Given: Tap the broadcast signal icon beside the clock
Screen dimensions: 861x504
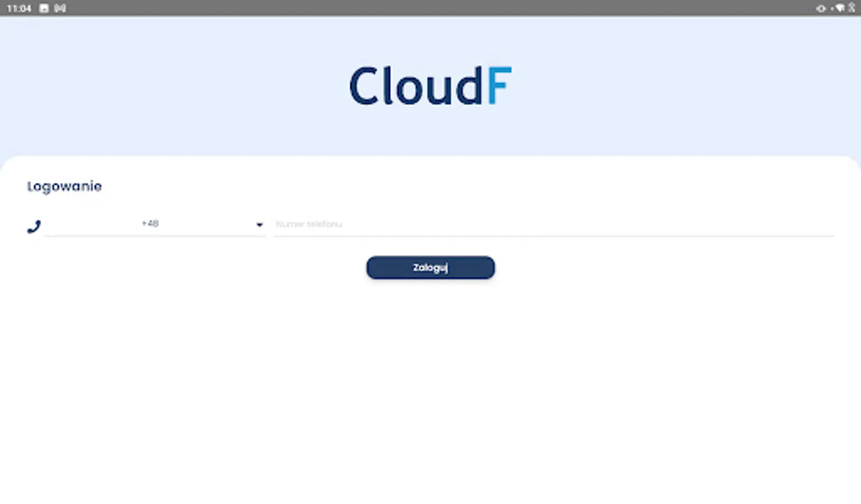Looking at the screenshot, I should point(60,8).
